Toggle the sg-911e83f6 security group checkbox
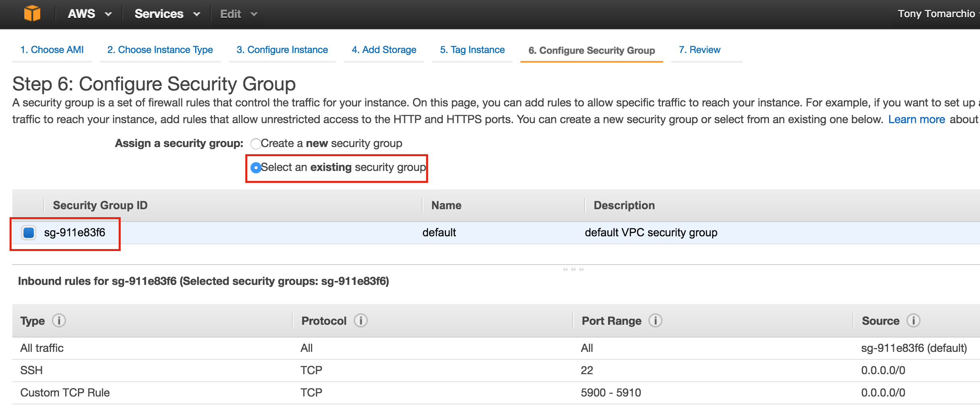980x418 pixels. (x=29, y=232)
